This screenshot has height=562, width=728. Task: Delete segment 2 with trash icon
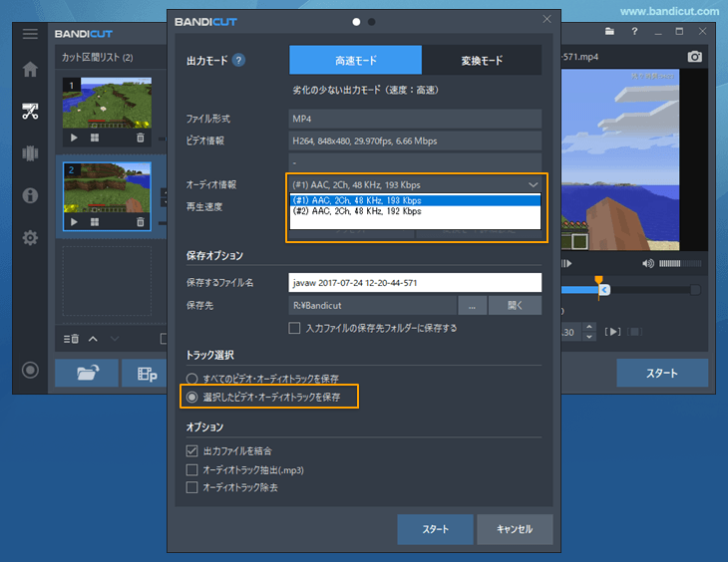pos(141,222)
